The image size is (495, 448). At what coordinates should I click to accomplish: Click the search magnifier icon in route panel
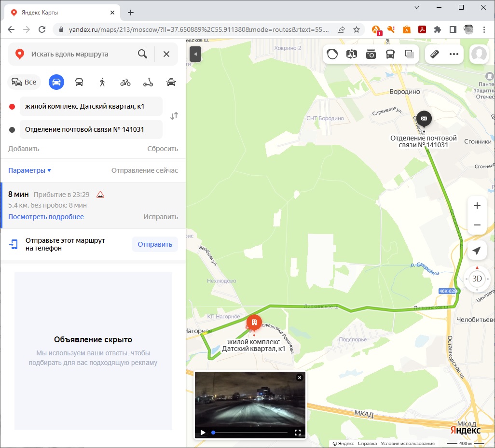pos(142,54)
